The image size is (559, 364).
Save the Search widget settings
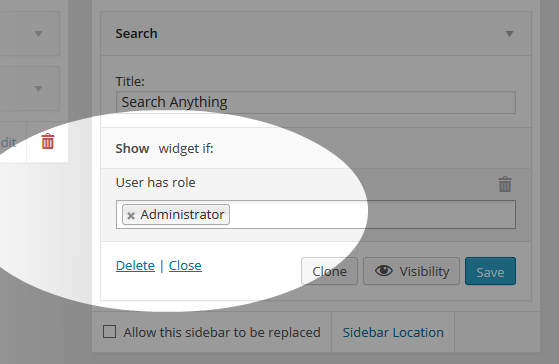[x=490, y=271]
